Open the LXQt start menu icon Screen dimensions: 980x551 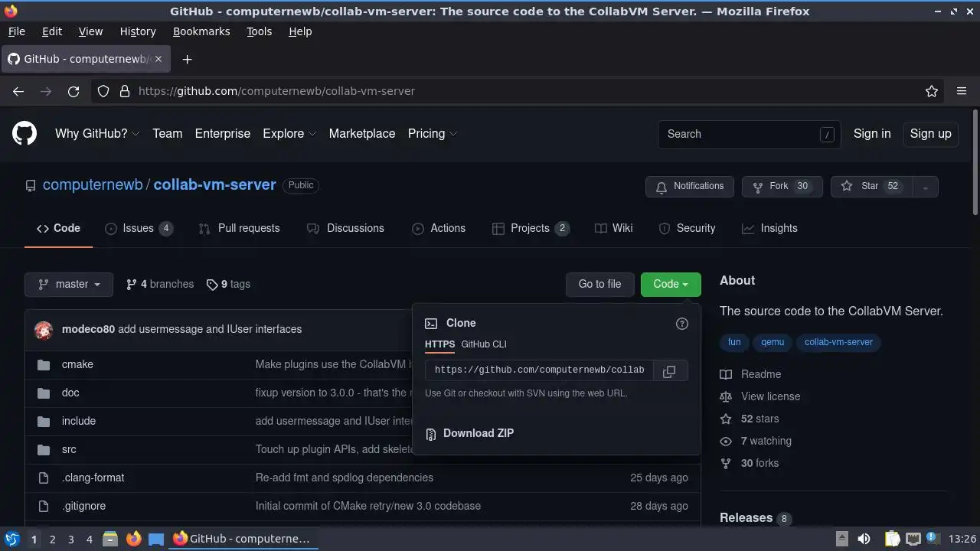pos(11,539)
